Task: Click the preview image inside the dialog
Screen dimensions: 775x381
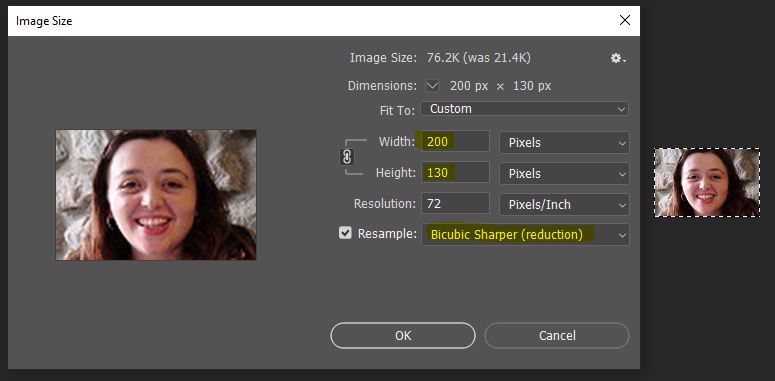Action: 156,195
